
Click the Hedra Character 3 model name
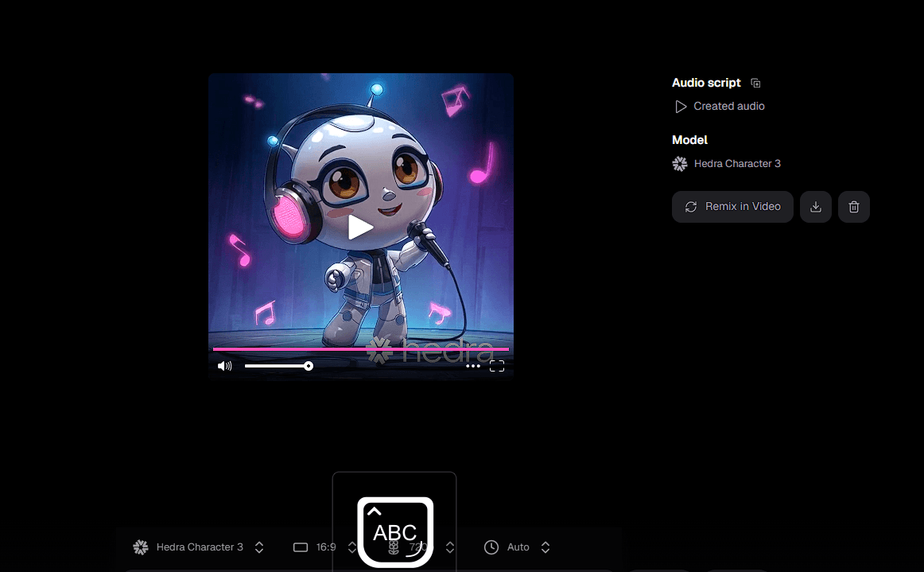coord(737,164)
